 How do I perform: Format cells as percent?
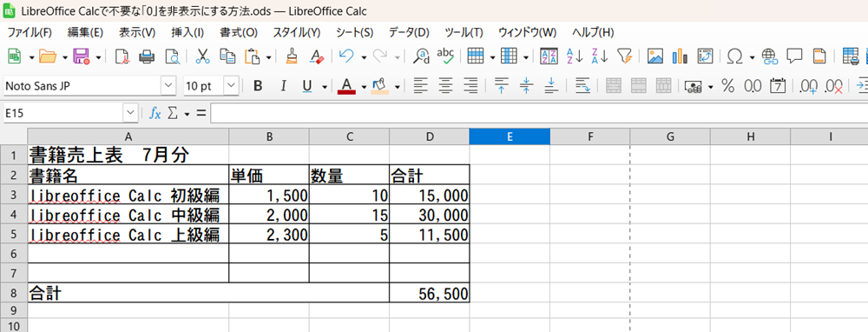[728, 86]
